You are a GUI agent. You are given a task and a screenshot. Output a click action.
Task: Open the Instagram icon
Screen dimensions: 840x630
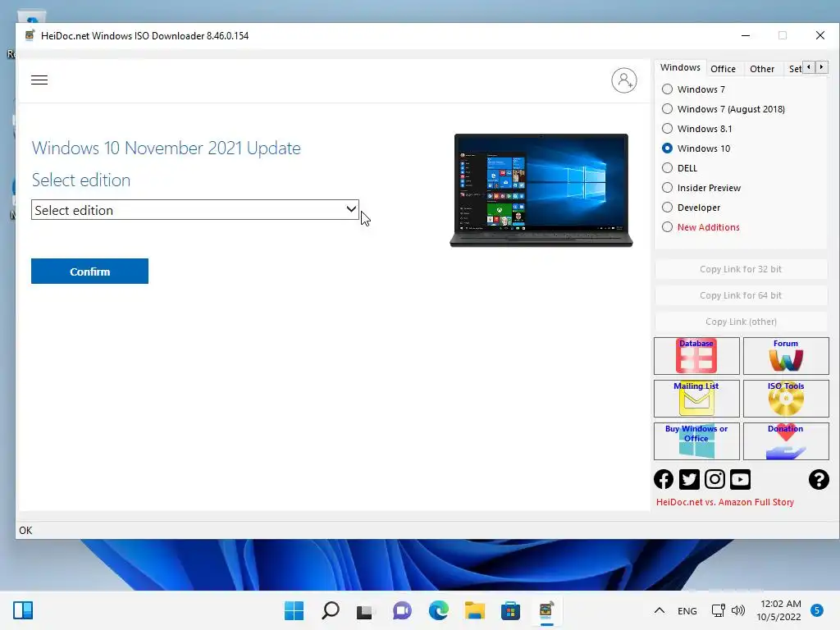[x=714, y=479]
